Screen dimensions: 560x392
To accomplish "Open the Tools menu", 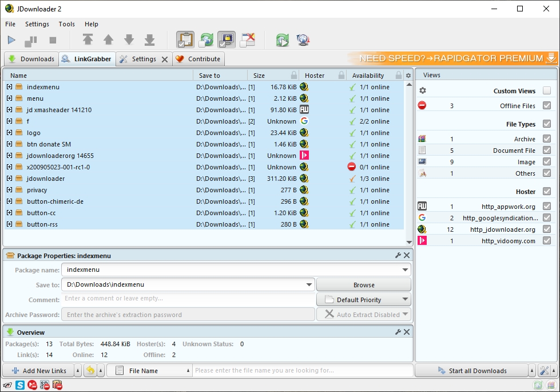I will click(x=67, y=24).
